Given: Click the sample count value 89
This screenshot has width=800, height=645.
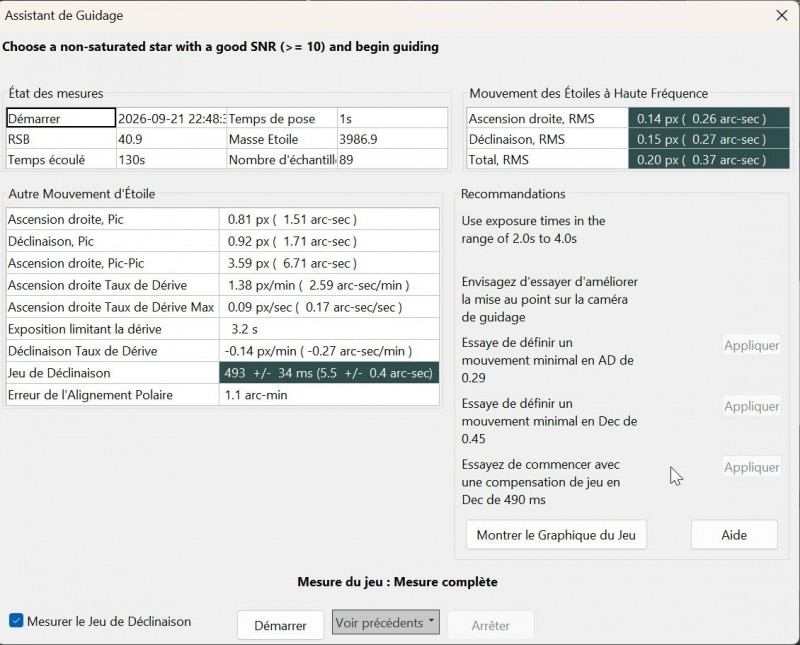Looking at the screenshot, I should 392,159.
